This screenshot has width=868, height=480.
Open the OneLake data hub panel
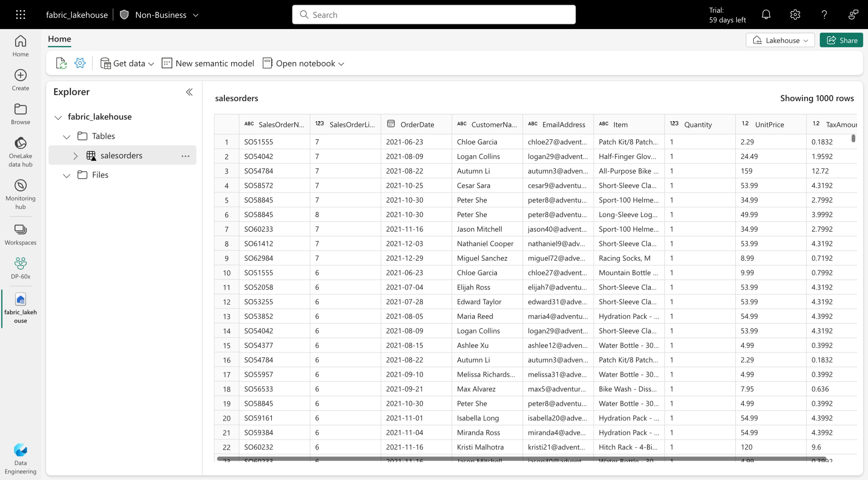click(x=20, y=152)
